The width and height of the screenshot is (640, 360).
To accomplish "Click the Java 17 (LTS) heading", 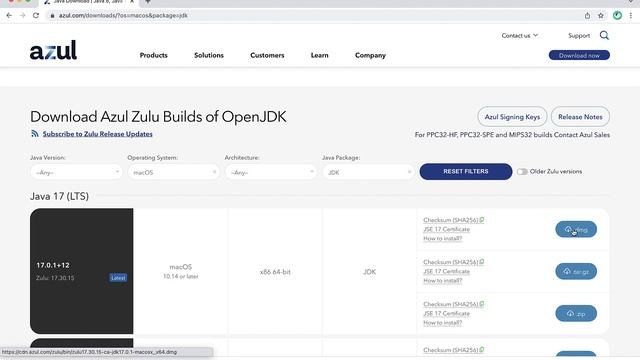I will [x=59, y=196].
